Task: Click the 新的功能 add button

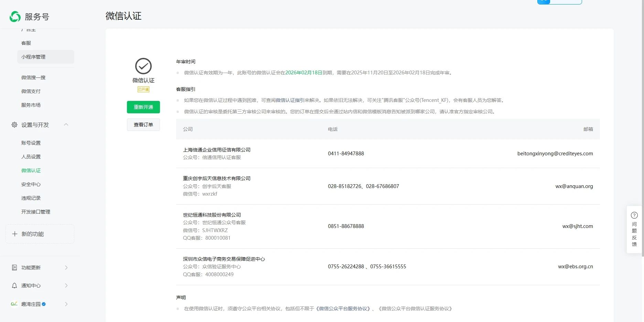Action: tap(40, 234)
